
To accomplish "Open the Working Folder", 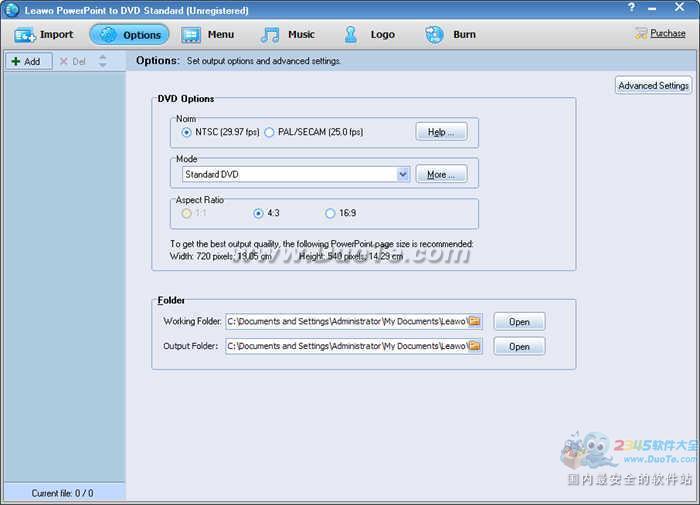I will coord(519,321).
